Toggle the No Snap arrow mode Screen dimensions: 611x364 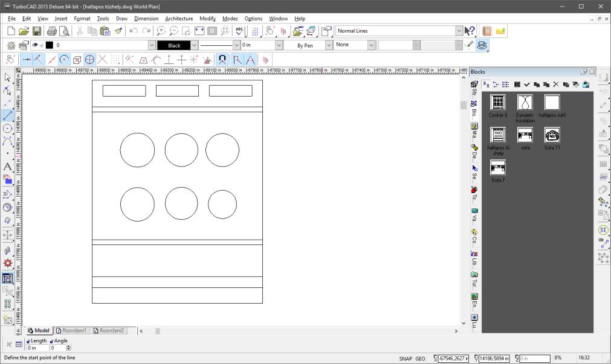26,60
